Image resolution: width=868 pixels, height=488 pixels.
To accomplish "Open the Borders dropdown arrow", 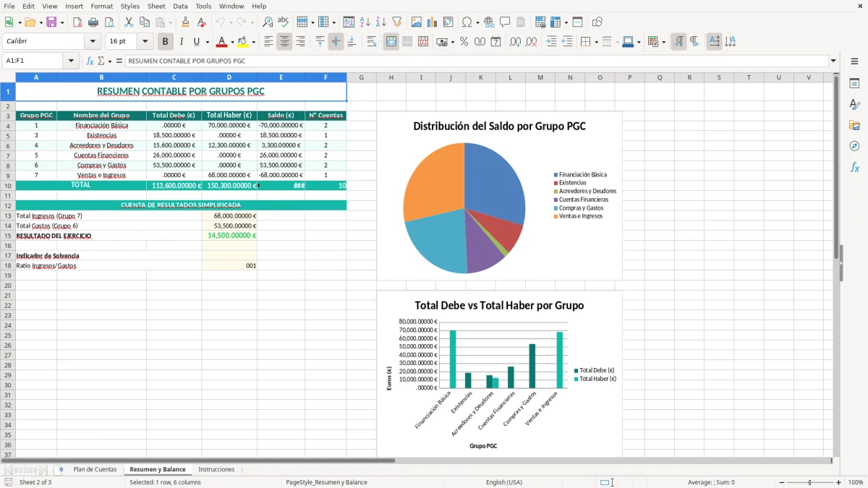I will pos(596,42).
